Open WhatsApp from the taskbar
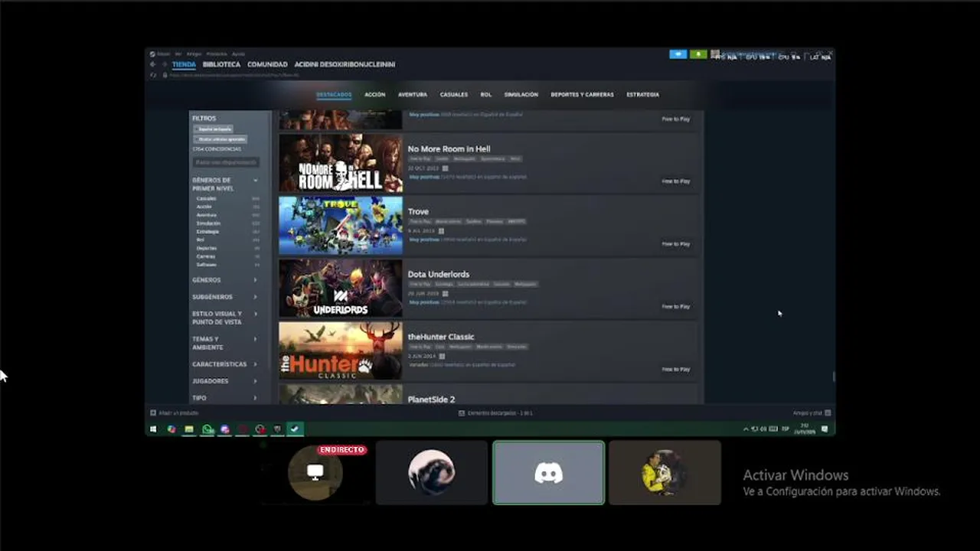The width and height of the screenshot is (980, 551). pyautogui.click(x=207, y=429)
